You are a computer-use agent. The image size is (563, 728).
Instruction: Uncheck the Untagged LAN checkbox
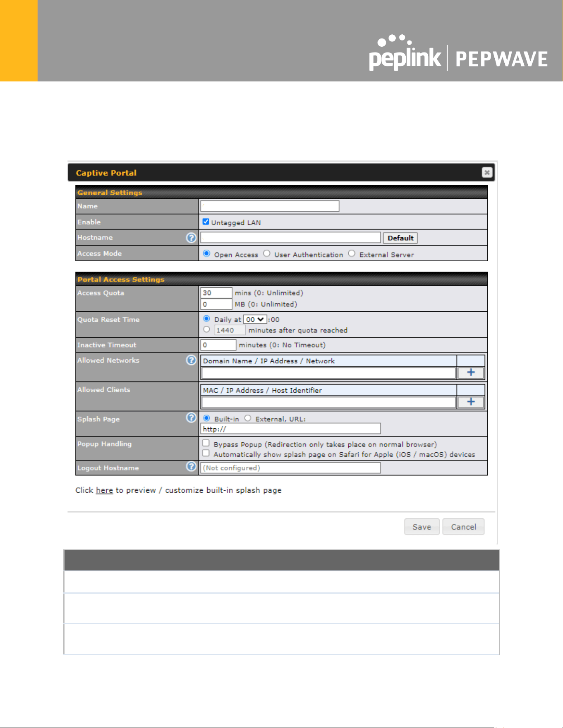pyautogui.click(x=206, y=222)
